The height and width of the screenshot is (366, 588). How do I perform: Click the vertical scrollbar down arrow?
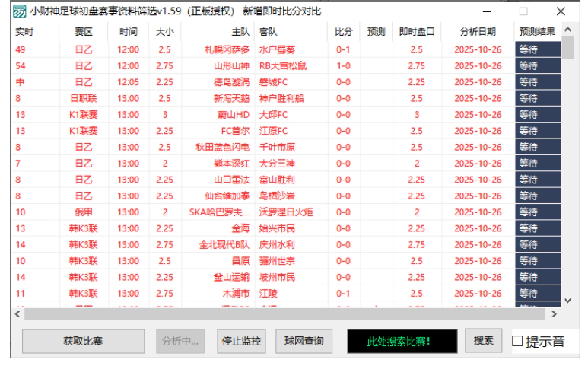pyautogui.click(x=567, y=301)
